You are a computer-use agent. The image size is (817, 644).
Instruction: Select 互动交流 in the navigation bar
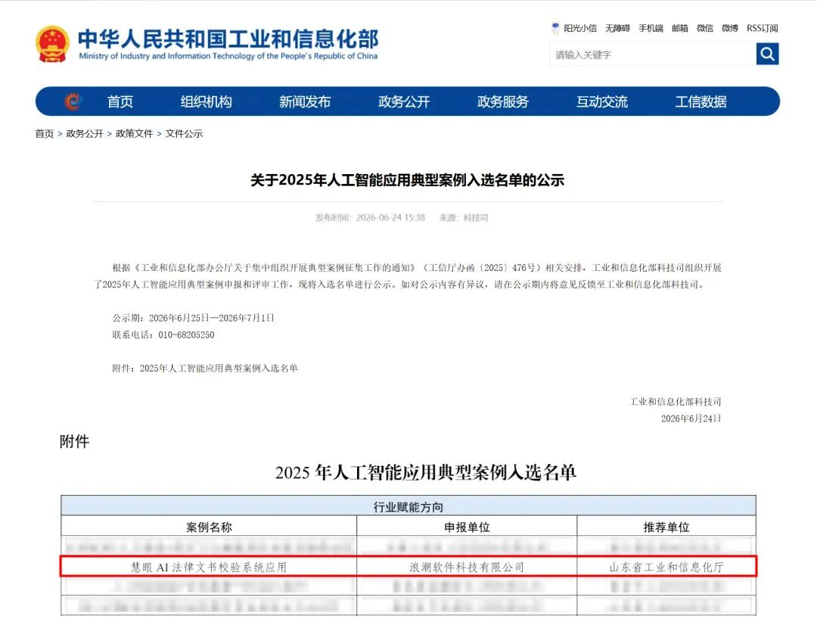(602, 101)
